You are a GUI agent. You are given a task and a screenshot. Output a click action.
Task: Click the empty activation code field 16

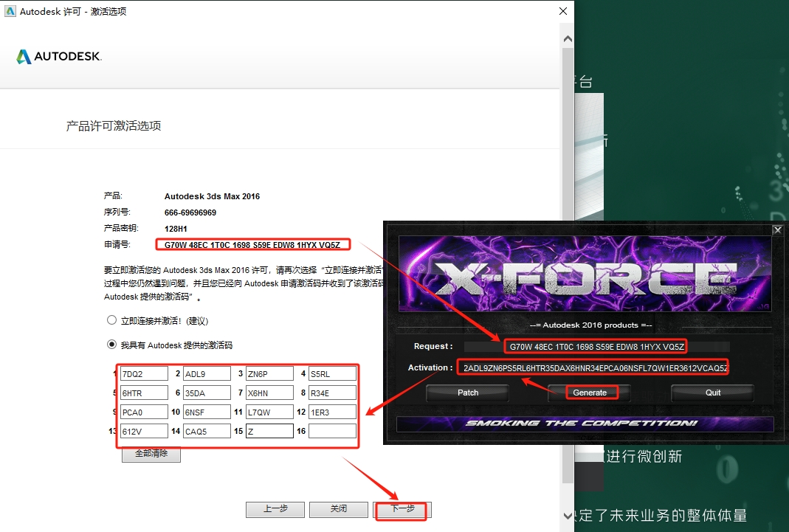coord(333,431)
